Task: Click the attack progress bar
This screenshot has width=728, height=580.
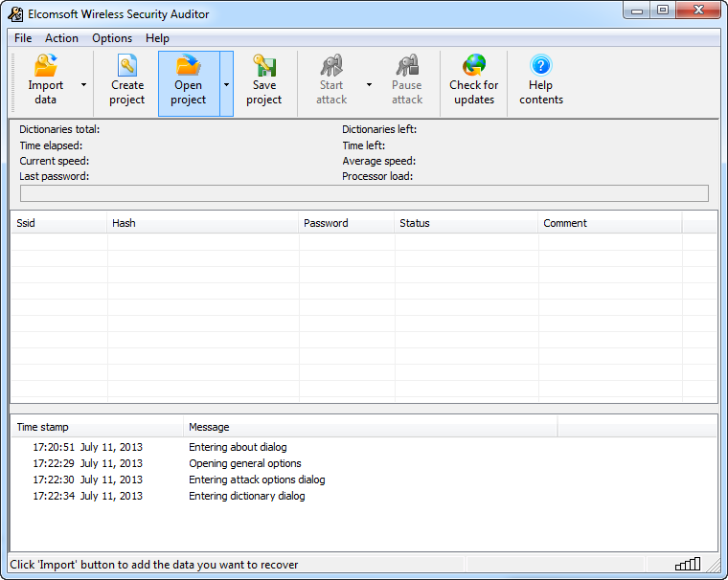Action: coord(364,193)
